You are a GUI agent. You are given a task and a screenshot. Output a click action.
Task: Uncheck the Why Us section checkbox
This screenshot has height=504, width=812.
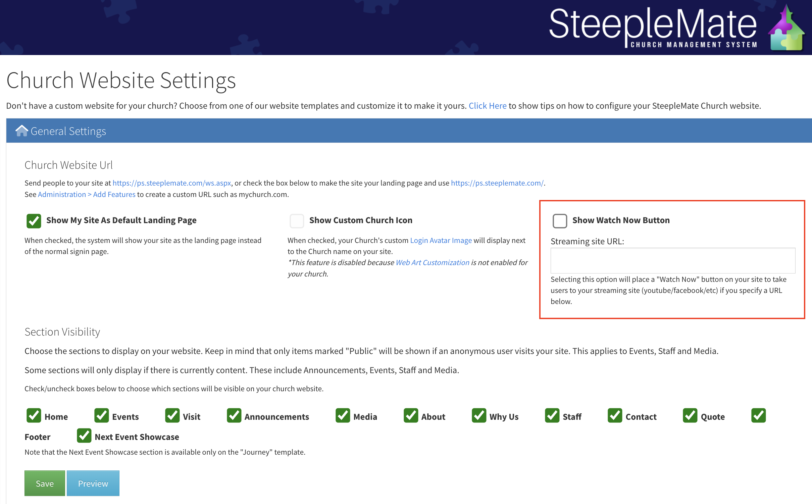(479, 415)
